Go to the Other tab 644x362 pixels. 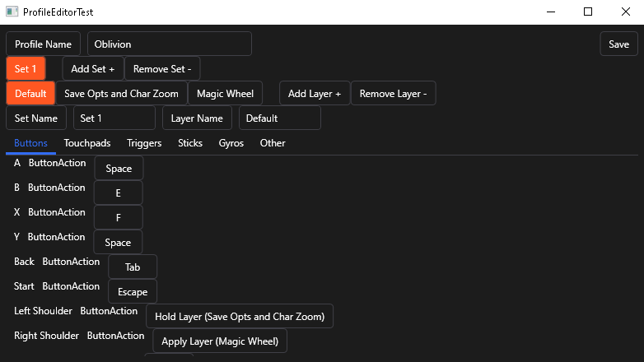pyautogui.click(x=273, y=143)
